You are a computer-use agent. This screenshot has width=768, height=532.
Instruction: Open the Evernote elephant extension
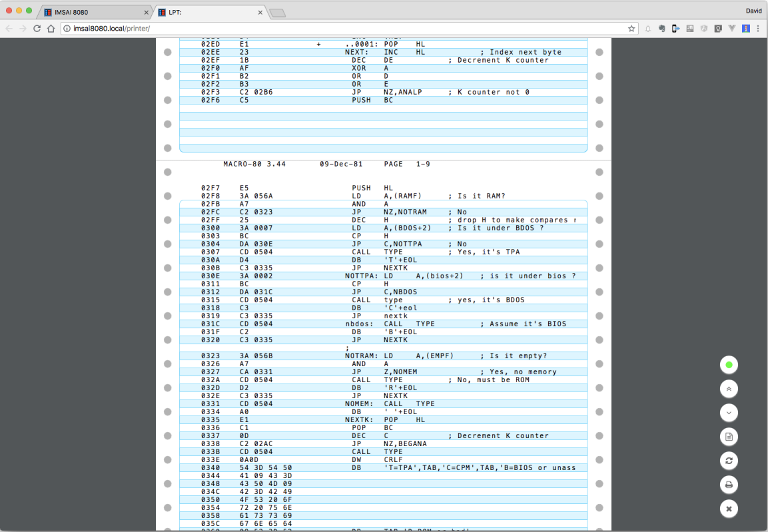662,29
